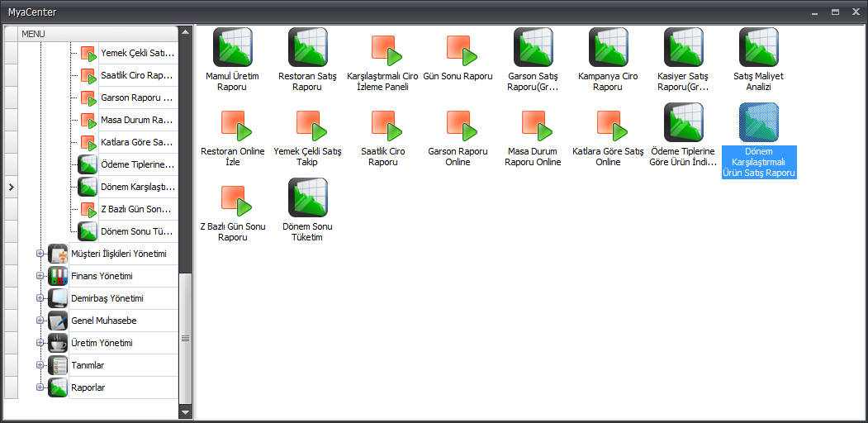Click the Raporlar label
Image resolution: width=868 pixels, height=423 pixels.
coord(88,387)
